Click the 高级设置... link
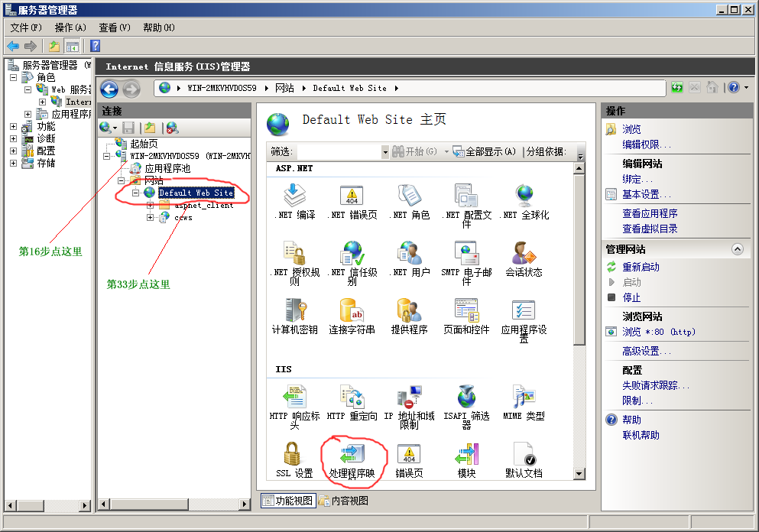759x532 pixels. click(647, 351)
